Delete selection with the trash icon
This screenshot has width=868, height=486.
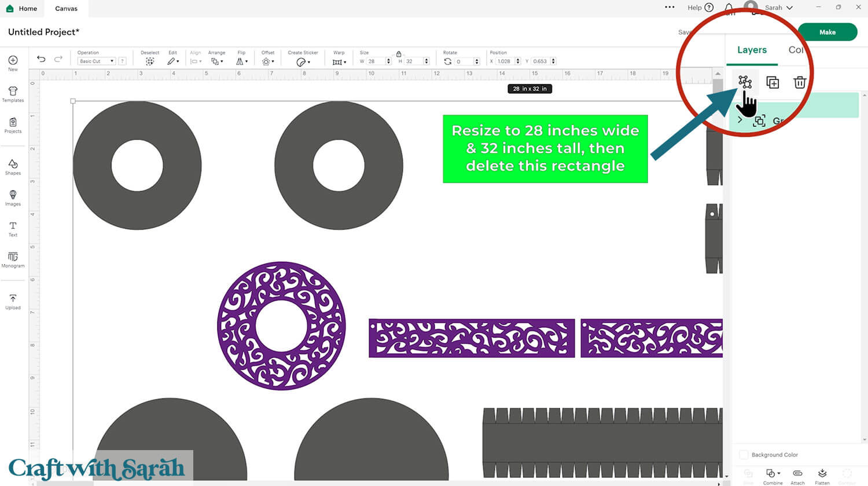(800, 82)
